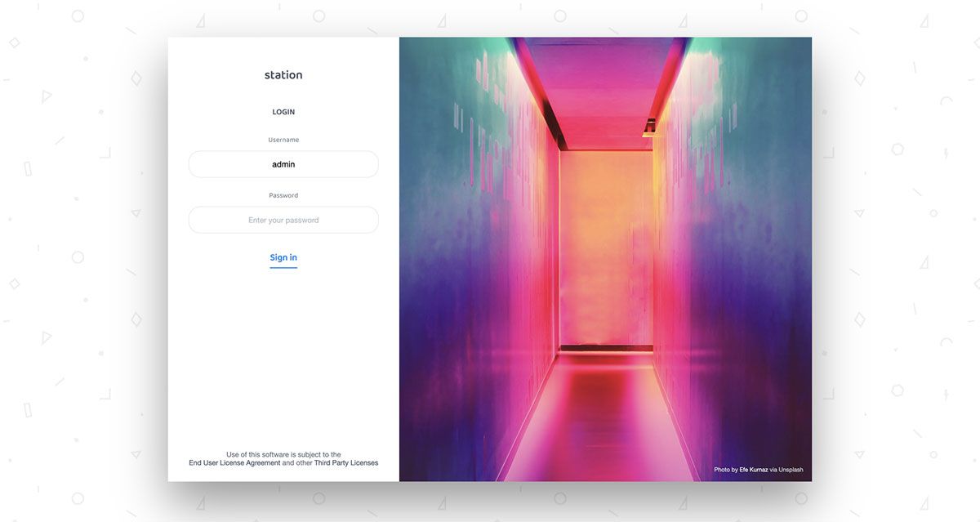Click the Username label

click(283, 140)
